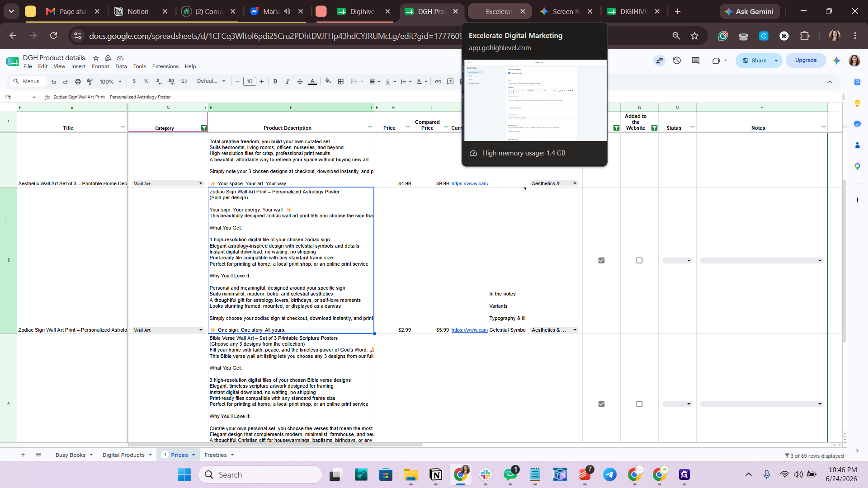Click the Windows Start button
The image size is (868, 488).
[x=184, y=474]
